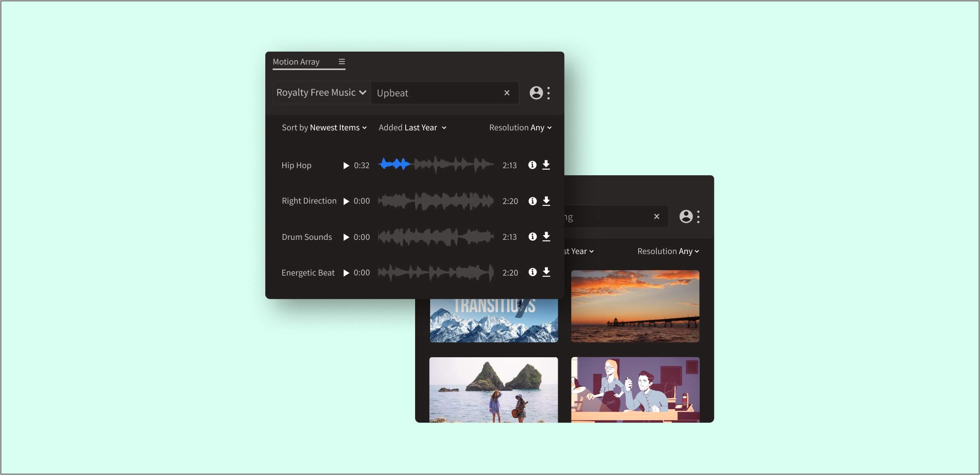The image size is (980, 475).
Task: Click the info icon for Energetic Beat track
Action: [x=531, y=272]
